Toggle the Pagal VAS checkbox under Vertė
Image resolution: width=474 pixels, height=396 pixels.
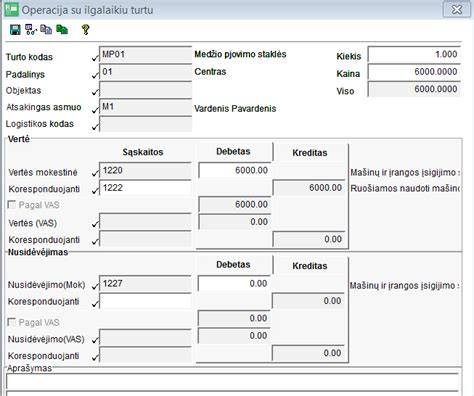click(12, 205)
